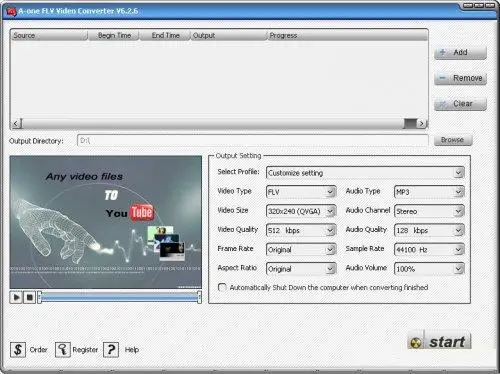Click the question mark Help icon
This screenshot has height=374, width=500.
[111, 350]
